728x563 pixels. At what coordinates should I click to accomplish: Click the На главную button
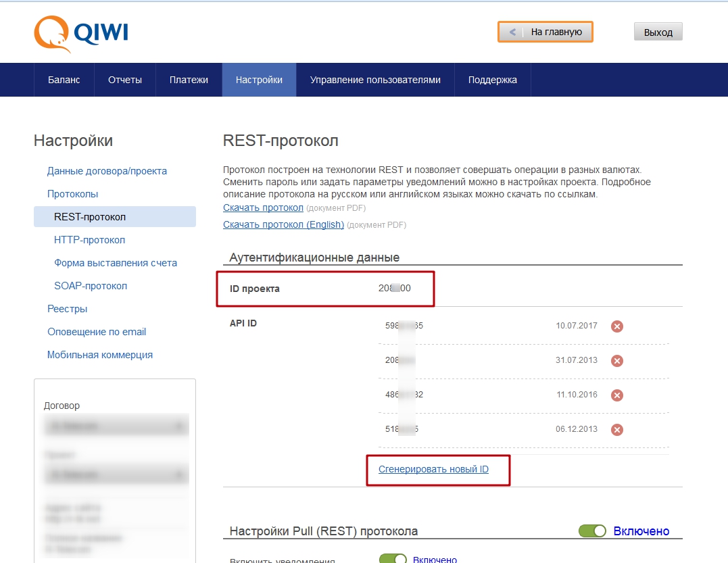tap(546, 32)
